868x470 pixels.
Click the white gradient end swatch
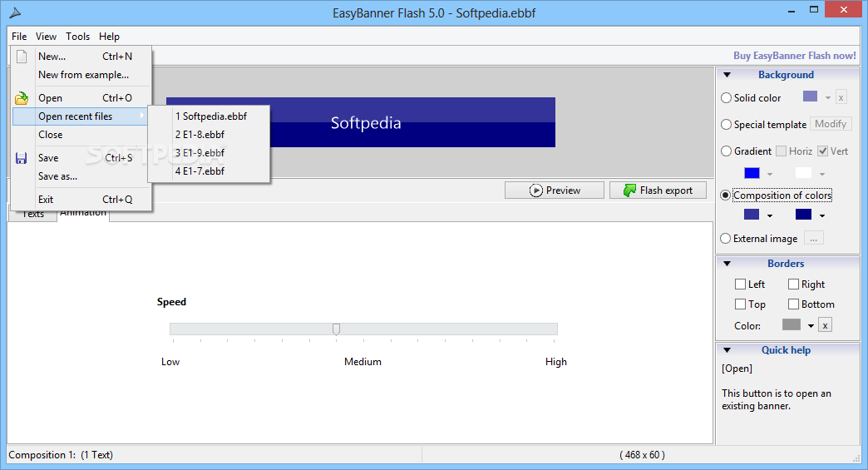click(803, 173)
